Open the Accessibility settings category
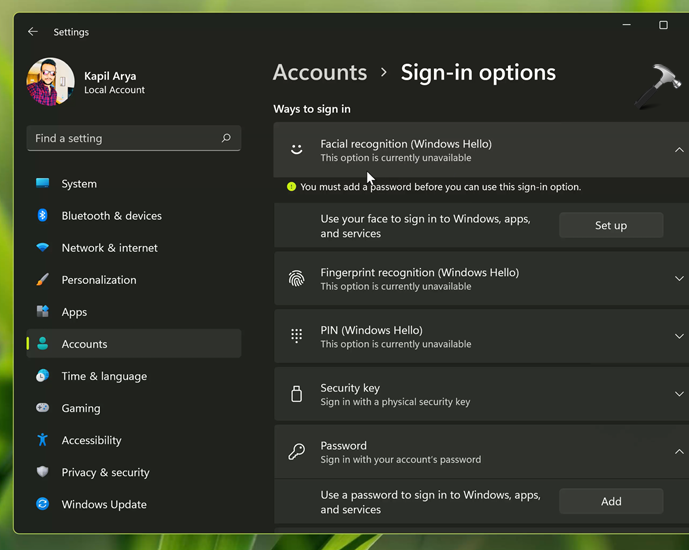Viewport: 689px width, 550px height. coord(91,440)
